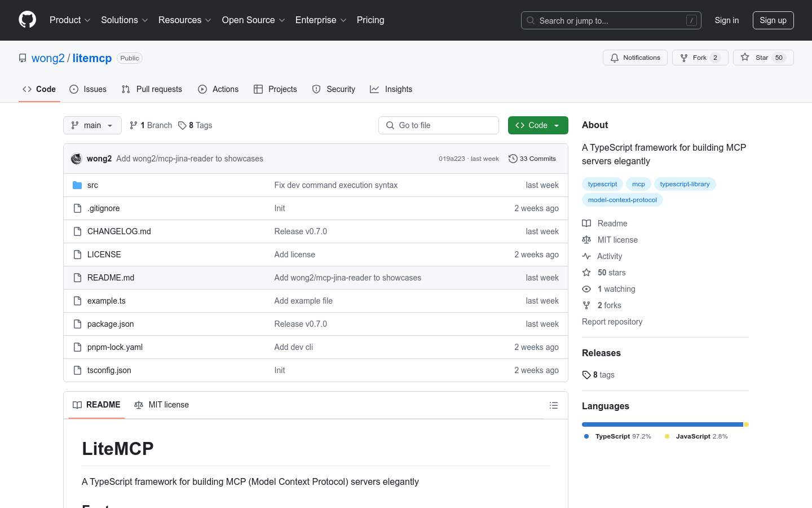Switch to the Projects tab
Image resolution: width=812 pixels, height=508 pixels.
click(275, 89)
